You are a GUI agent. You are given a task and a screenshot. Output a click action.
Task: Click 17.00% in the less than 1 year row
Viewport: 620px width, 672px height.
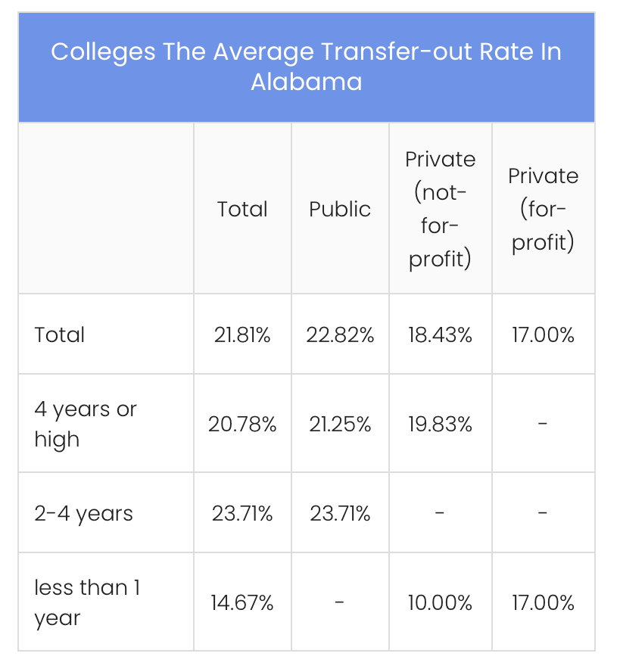coord(543,603)
